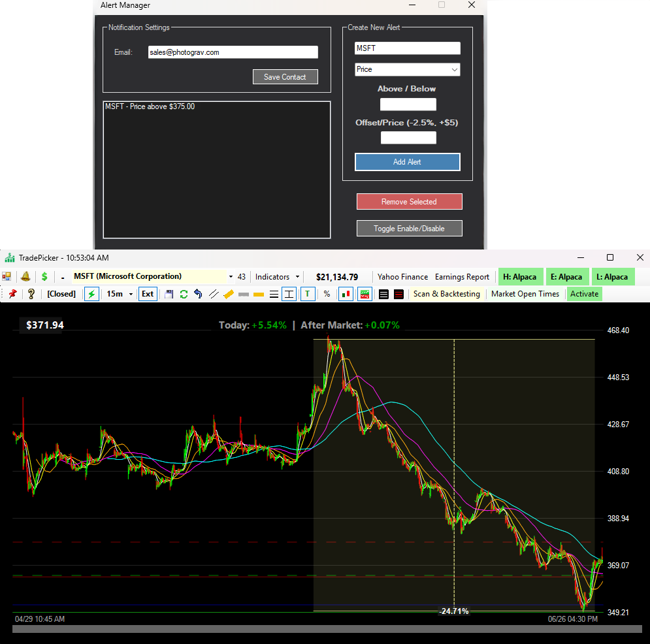Click the $21,134.79 account balance

337,277
